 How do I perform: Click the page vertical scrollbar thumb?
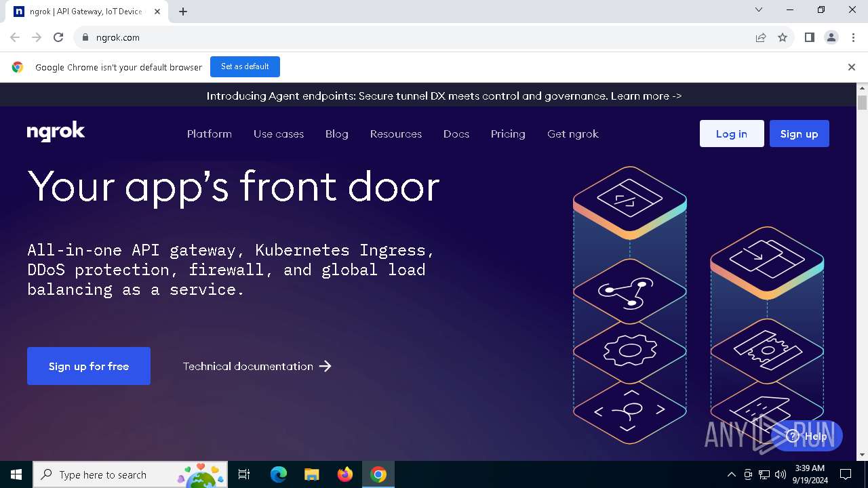tap(863, 102)
